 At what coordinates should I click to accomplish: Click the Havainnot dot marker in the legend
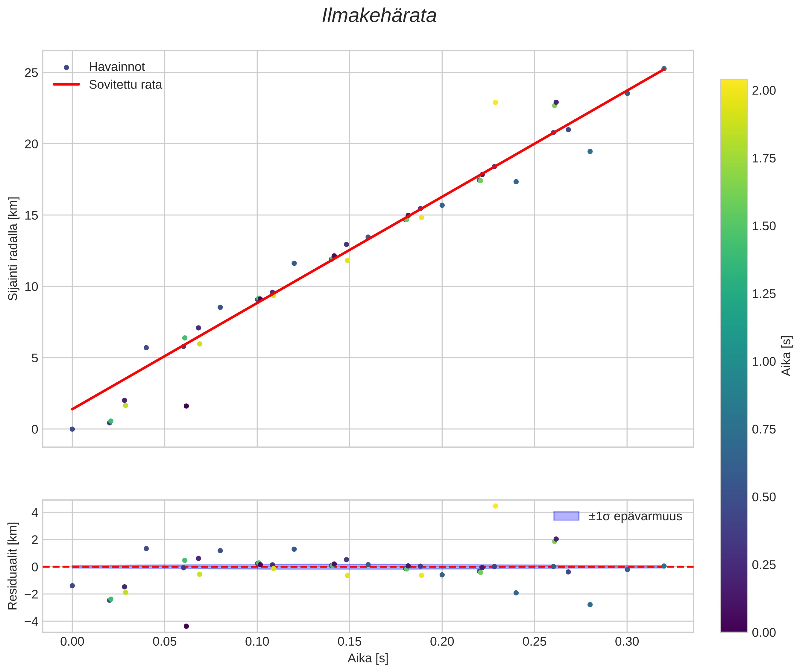(66, 67)
